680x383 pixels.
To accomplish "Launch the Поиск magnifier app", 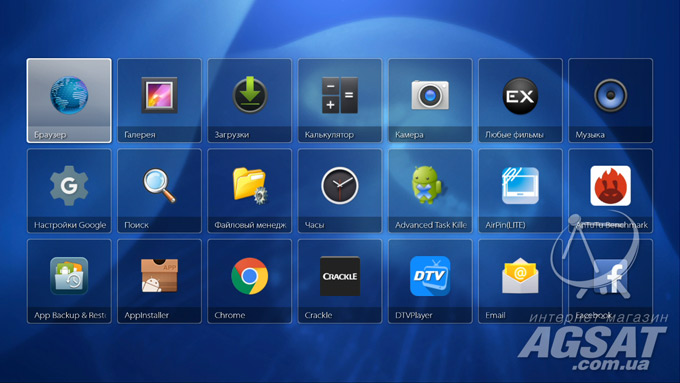I will click(159, 191).
